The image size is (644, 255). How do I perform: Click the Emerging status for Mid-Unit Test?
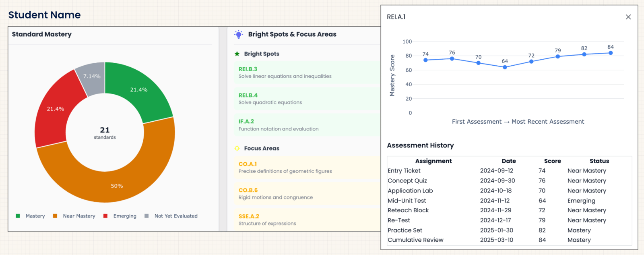click(581, 201)
